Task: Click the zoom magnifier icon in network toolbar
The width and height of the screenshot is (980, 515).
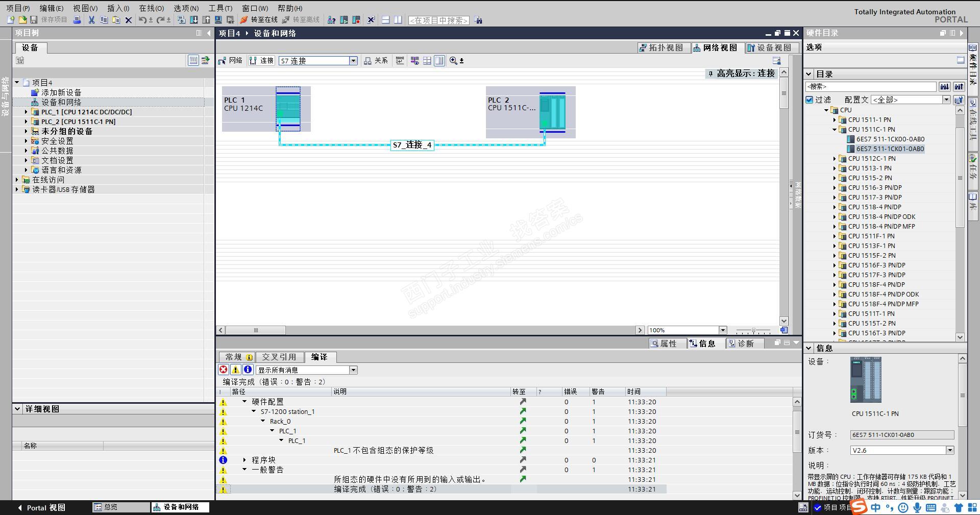Action: click(x=453, y=61)
